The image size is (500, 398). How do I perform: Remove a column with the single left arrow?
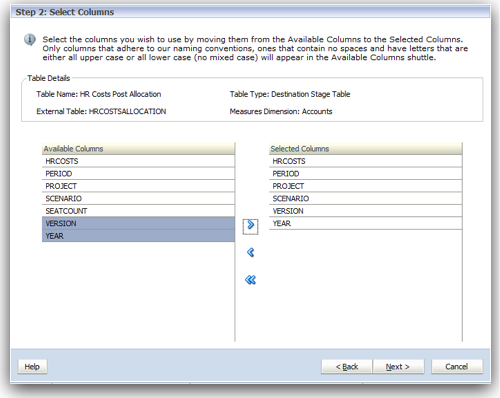(x=250, y=252)
